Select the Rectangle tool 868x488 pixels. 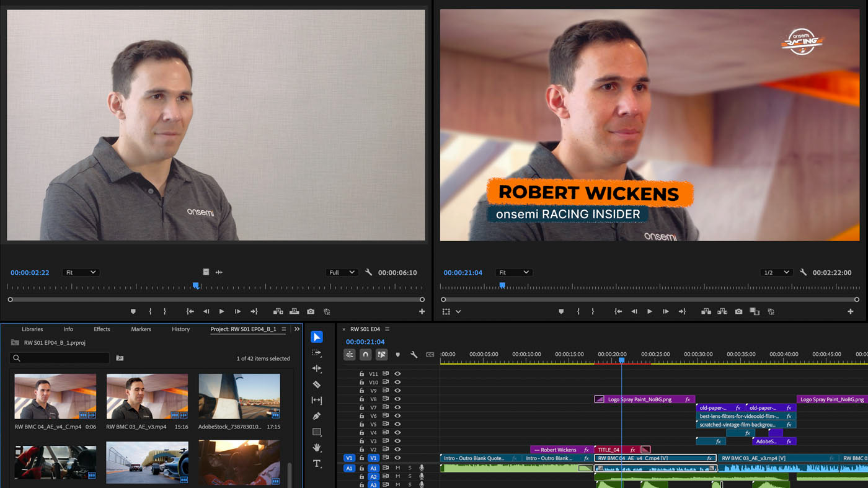(317, 432)
